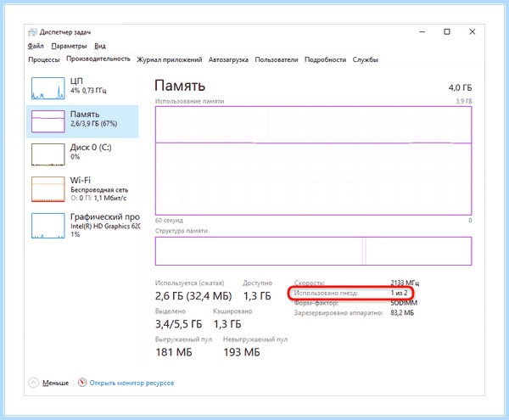Image resolution: width=509 pixels, height=420 pixels.
Task: Open the Службы tab
Action: [x=365, y=59]
